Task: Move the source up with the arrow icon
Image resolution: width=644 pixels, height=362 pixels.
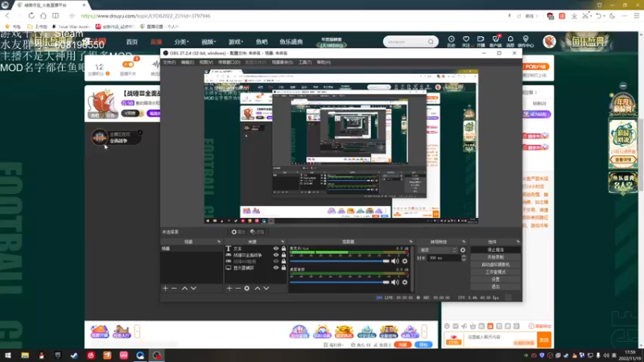Action: [x=258, y=288]
